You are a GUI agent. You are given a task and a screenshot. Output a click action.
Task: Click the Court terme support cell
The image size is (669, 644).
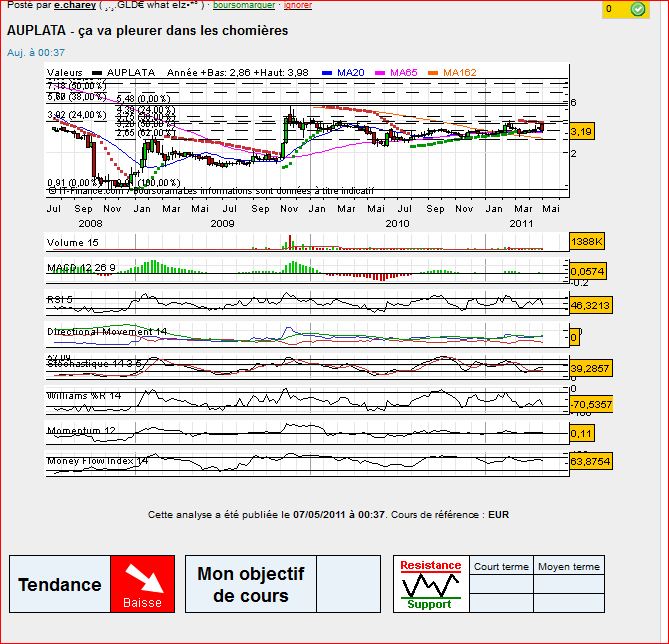point(501,603)
